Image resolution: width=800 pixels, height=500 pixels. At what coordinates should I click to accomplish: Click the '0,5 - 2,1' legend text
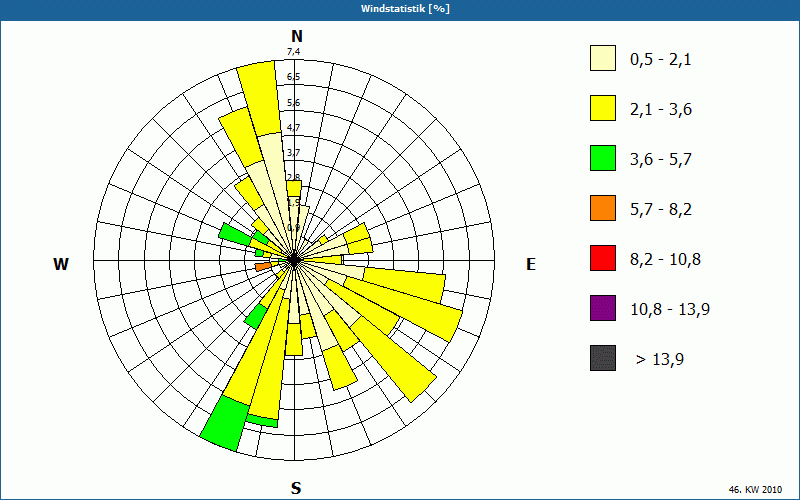661,60
